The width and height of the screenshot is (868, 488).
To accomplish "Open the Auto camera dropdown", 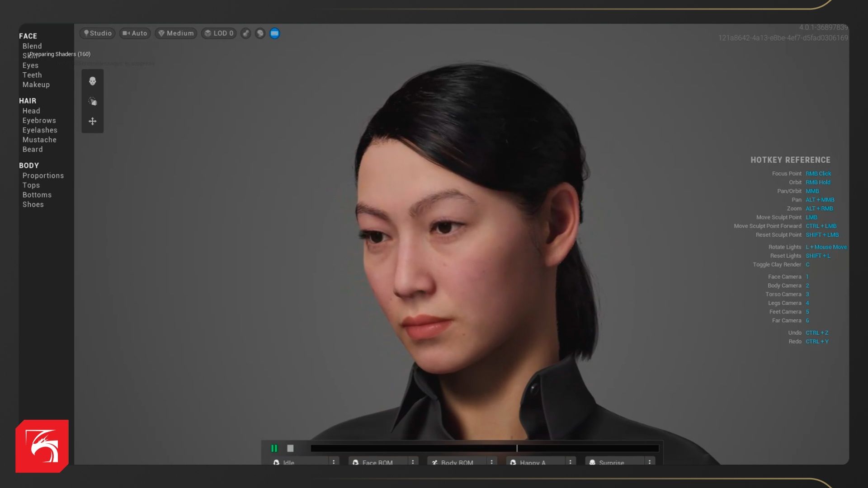I will coord(135,33).
